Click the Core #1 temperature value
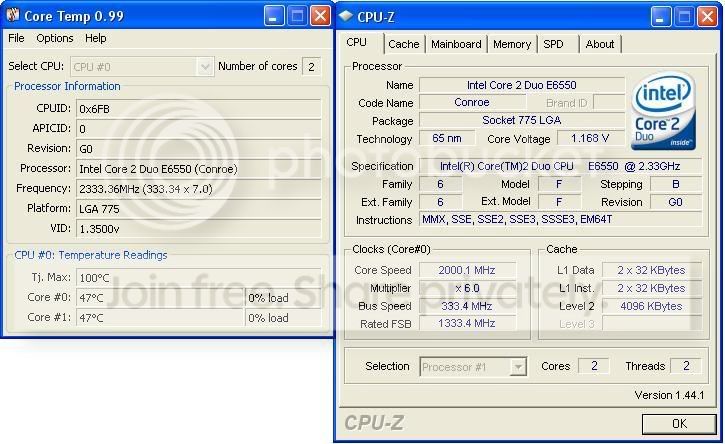725x444 pixels. point(160,318)
